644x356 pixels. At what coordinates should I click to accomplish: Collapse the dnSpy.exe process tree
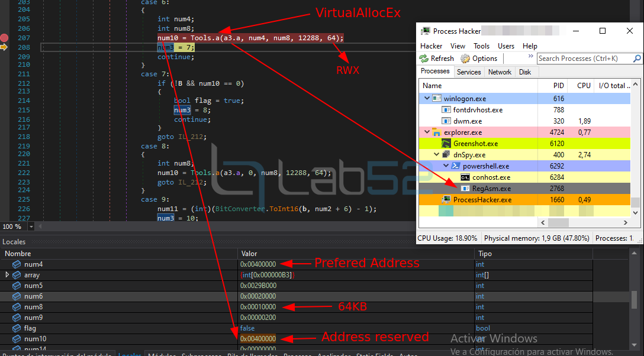(x=437, y=155)
